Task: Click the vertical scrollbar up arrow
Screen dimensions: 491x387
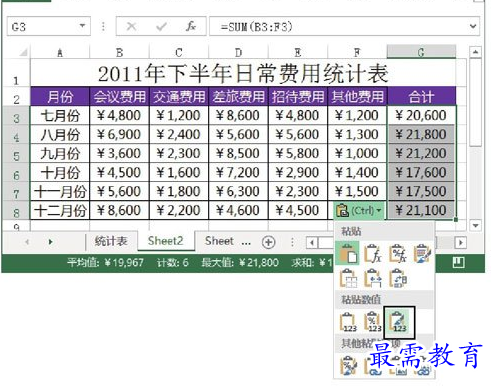Action: pos(475,52)
